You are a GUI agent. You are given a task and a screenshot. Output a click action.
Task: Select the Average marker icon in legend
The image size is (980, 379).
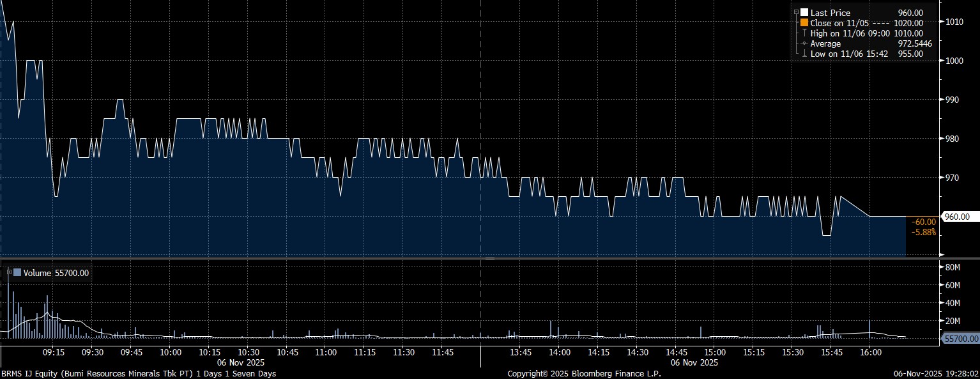(x=804, y=43)
